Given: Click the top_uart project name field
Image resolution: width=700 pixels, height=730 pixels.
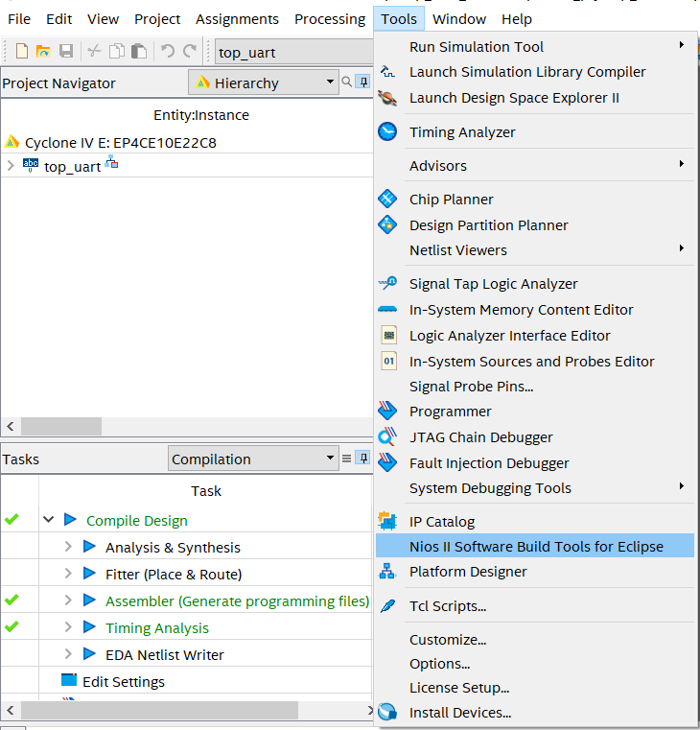Looking at the screenshot, I should tap(294, 52).
